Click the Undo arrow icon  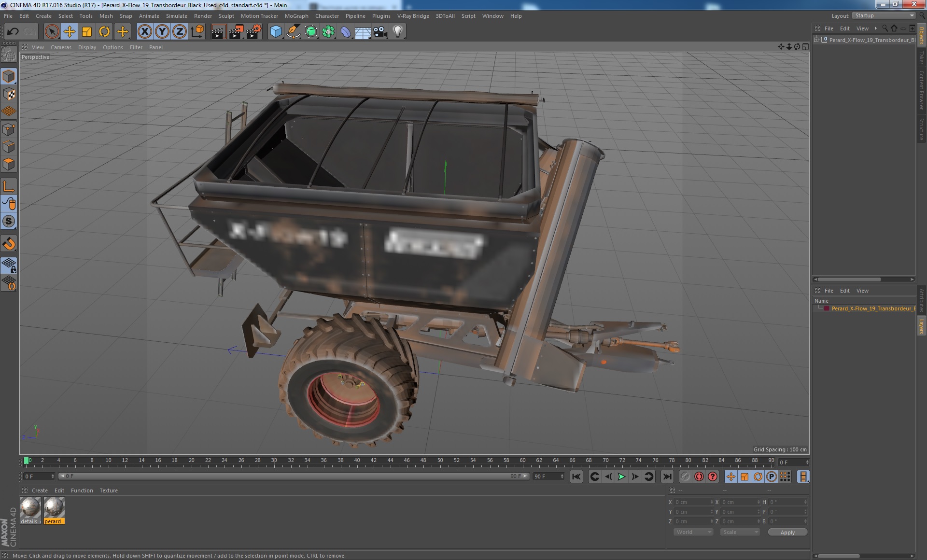[x=13, y=32]
